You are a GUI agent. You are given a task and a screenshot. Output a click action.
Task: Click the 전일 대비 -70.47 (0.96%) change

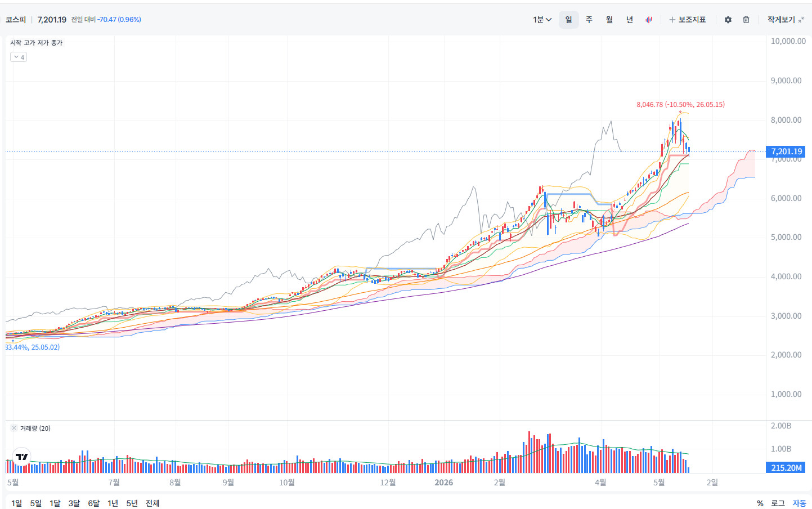pyautogui.click(x=106, y=20)
